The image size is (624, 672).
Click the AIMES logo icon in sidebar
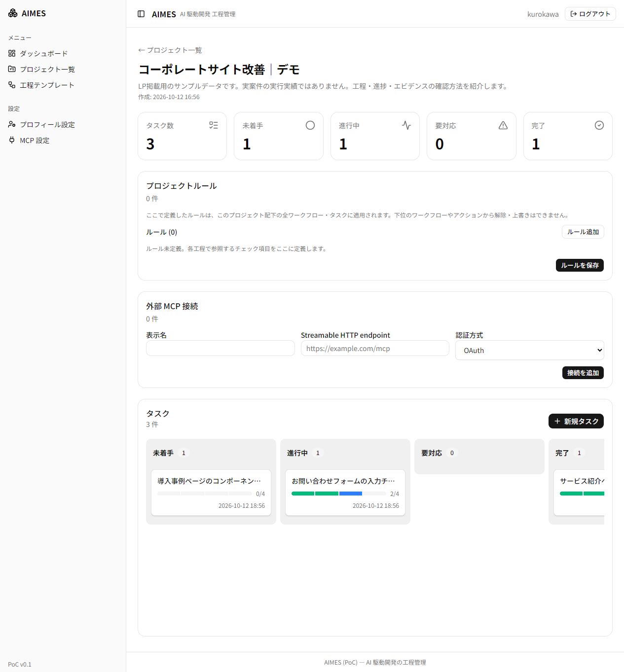click(x=13, y=13)
